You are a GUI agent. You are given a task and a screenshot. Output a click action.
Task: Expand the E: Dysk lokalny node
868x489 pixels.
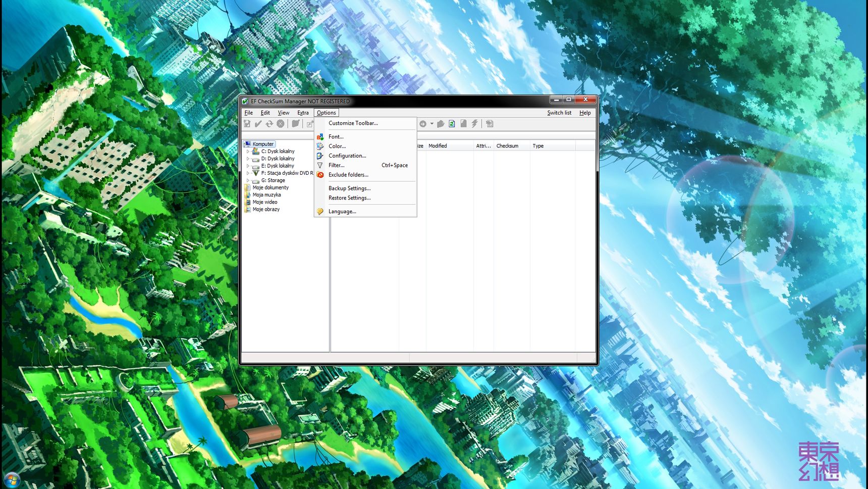point(248,166)
